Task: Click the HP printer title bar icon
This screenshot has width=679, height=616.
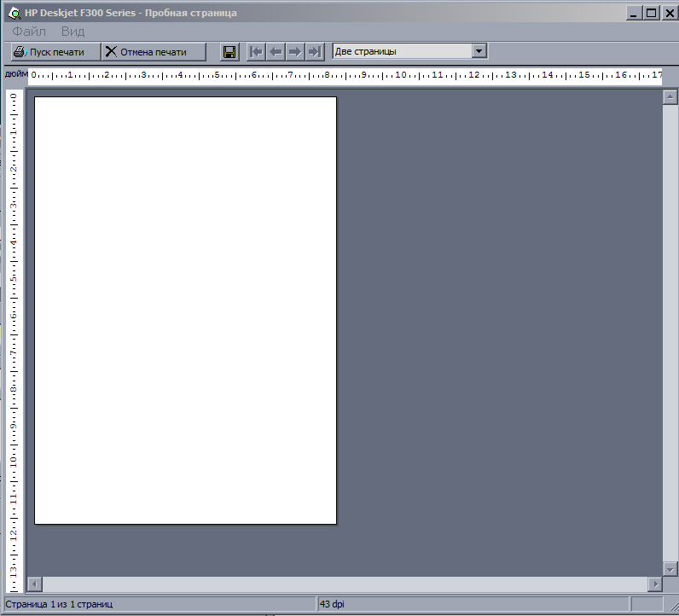Action: coord(15,13)
